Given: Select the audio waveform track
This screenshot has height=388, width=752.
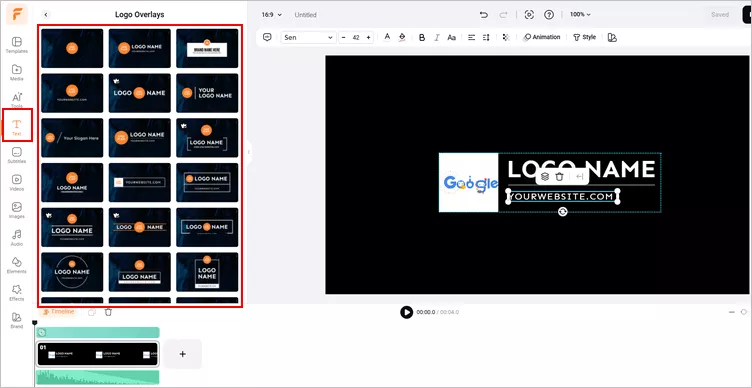Looking at the screenshot, I should [98, 377].
